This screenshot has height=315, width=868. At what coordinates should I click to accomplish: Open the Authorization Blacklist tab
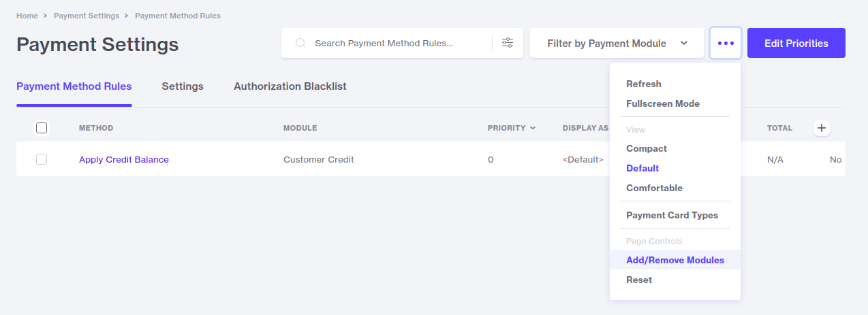pyautogui.click(x=290, y=86)
